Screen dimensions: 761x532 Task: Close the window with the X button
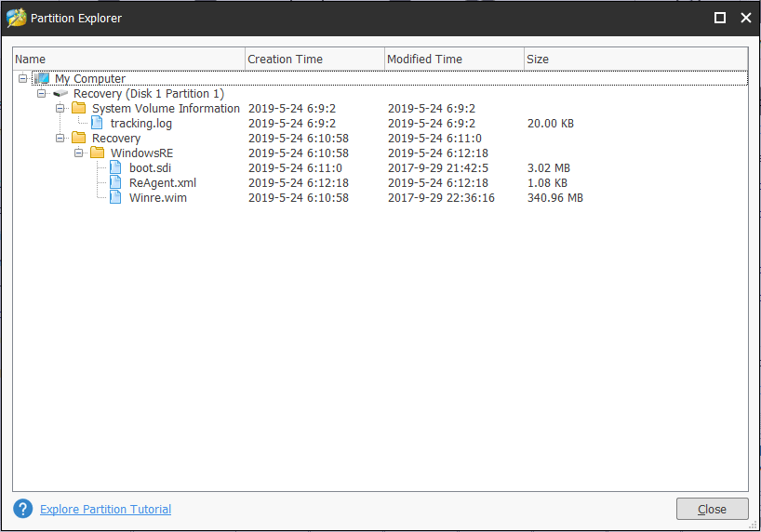tap(746, 18)
